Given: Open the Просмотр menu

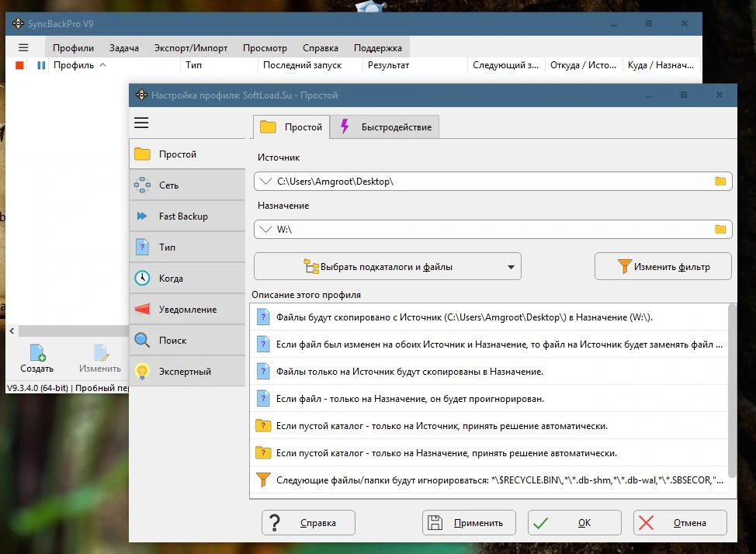Looking at the screenshot, I should coord(265,48).
